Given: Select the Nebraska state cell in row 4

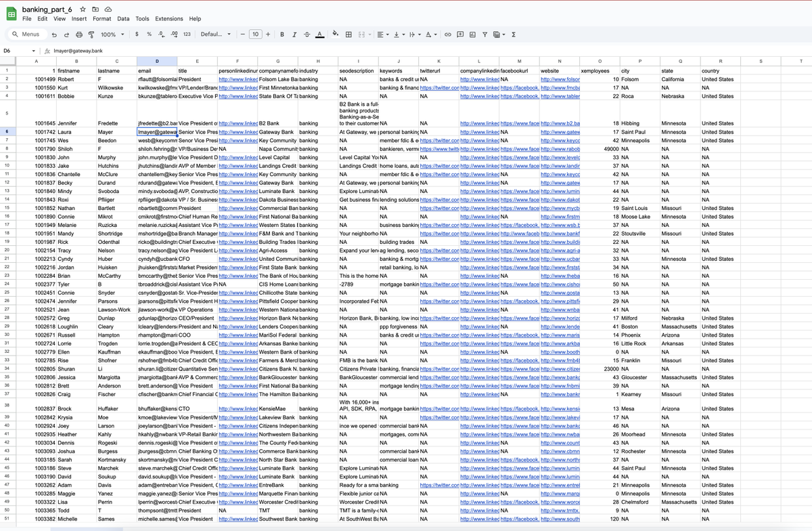Looking at the screenshot, I should pos(680,97).
